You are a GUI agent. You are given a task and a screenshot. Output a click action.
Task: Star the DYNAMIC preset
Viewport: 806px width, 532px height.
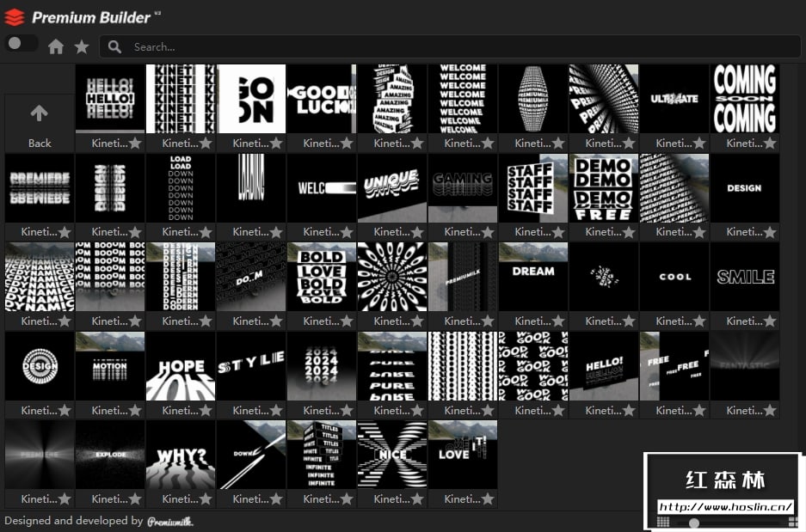(x=65, y=321)
